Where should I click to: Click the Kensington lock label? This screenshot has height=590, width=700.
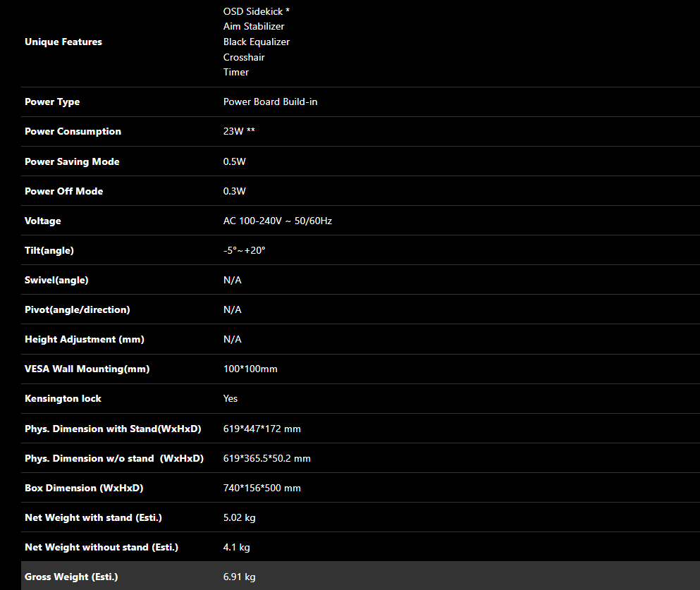pos(63,399)
